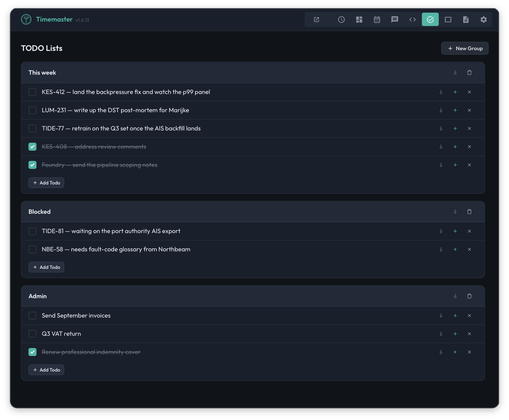
Task: Delete the This week group
Action: pos(469,73)
